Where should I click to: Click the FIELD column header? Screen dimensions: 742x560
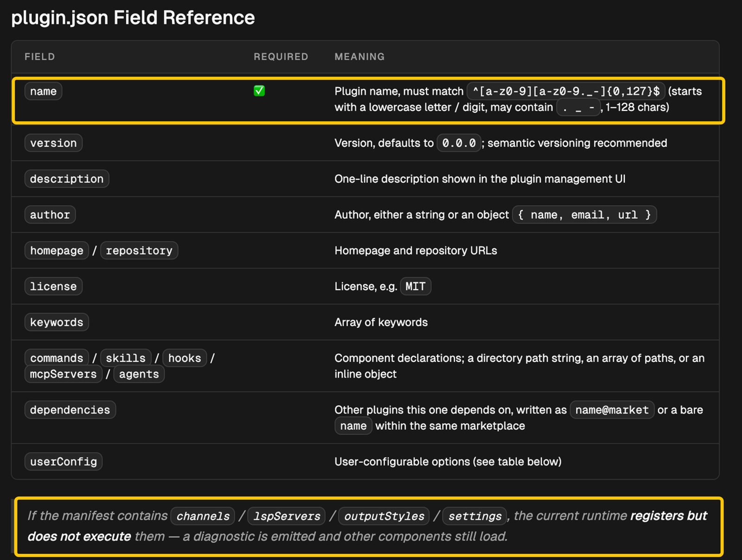pyautogui.click(x=40, y=57)
